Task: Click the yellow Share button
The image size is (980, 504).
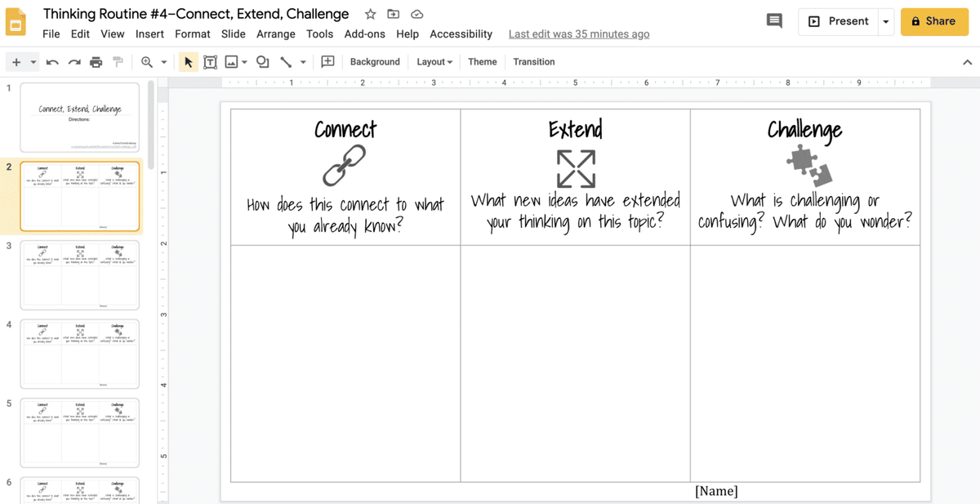Action: pos(934,21)
